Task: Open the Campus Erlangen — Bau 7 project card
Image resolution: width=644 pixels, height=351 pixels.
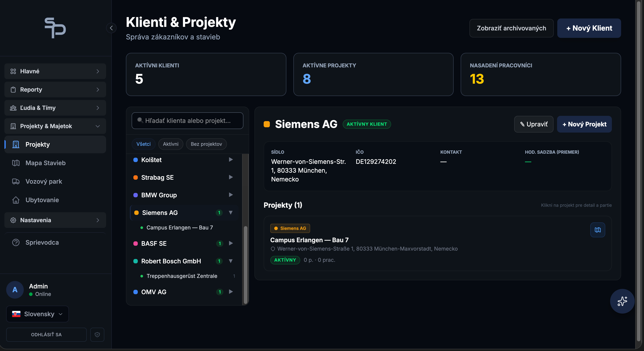Action: (x=438, y=243)
